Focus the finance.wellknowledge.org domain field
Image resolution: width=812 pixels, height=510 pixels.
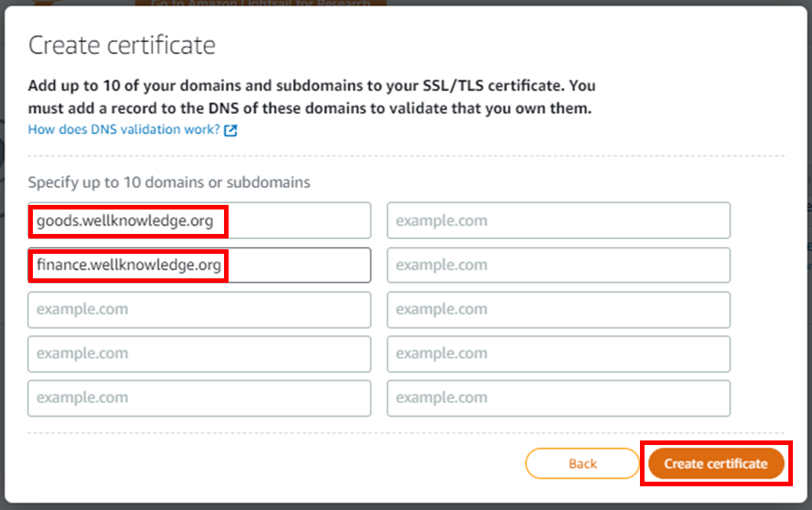coord(200,265)
